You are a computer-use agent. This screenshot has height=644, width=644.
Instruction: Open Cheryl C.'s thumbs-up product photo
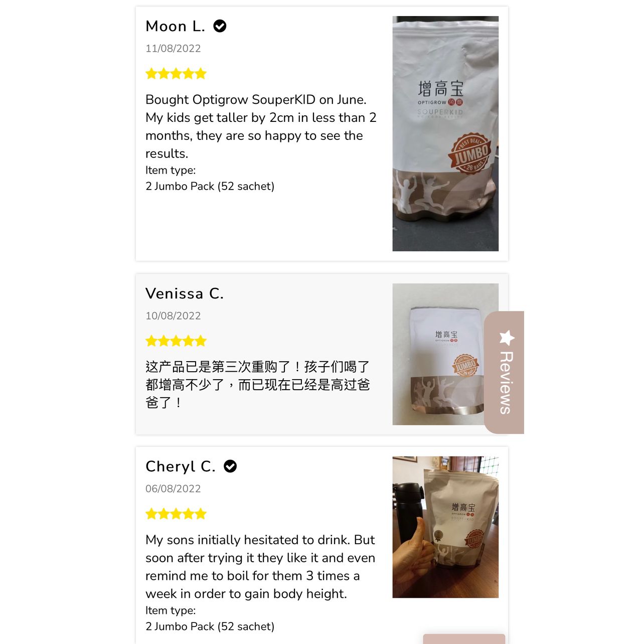[445, 527]
